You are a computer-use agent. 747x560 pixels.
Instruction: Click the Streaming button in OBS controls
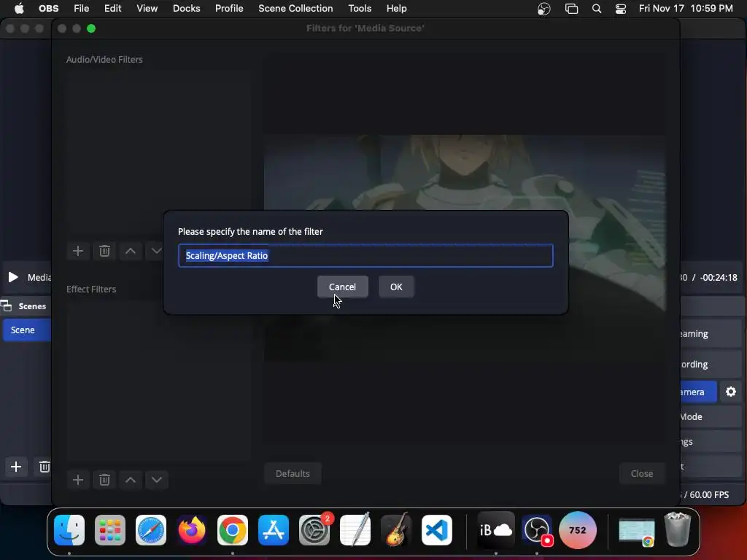[x=710, y=334]
